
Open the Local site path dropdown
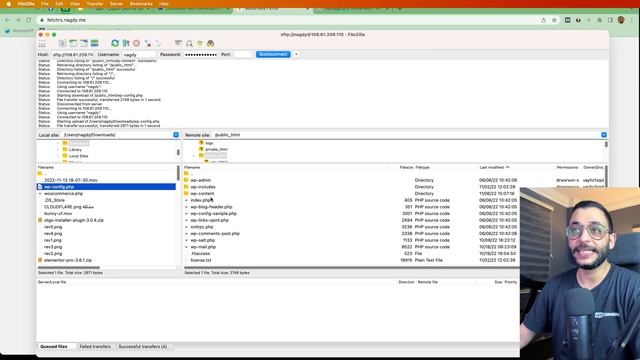176,135
